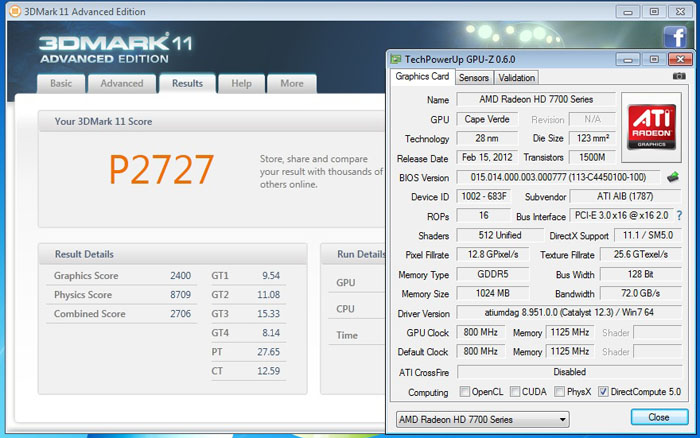Click the Texture Fillrate value 25.6 GTexel/s
Image resolution: width=700 pixels, height=438 pixels.
[x=641, y=254]
